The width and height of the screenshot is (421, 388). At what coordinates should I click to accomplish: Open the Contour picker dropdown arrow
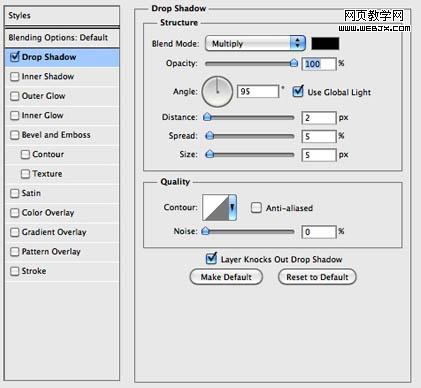(x=233, y=208)
